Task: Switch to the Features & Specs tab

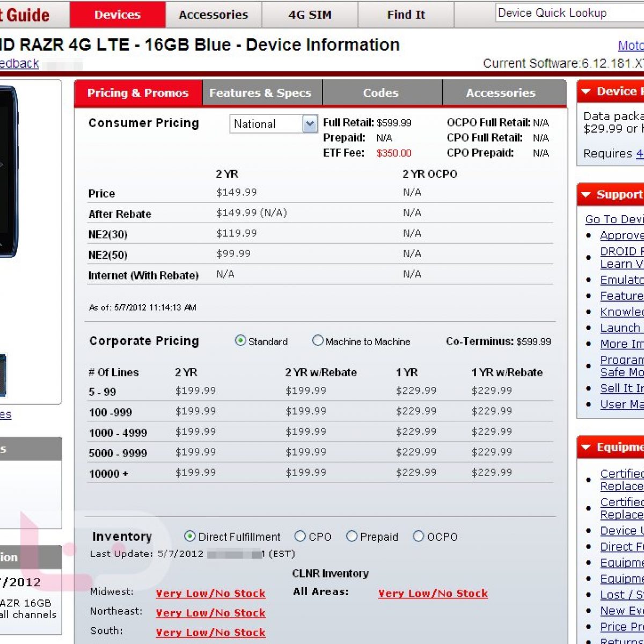Action: 260,93
